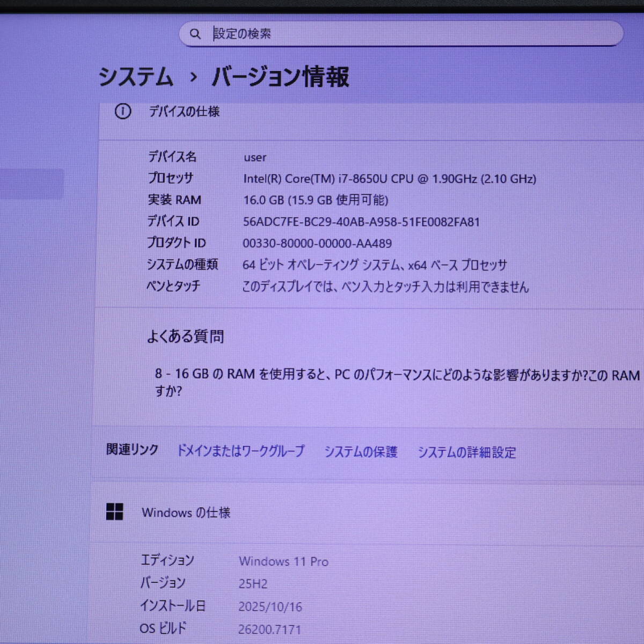The height and width of the screenshot is (644, 644).
Task: Go back to システム in the breadcrumb
Action: pos(136,76)
